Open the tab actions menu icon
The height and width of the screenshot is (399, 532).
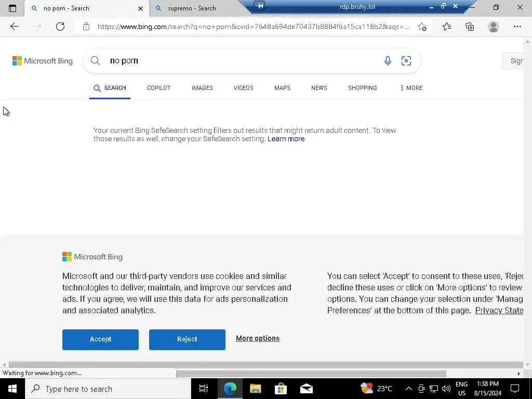pyautogui.click(x=12, y=8)
